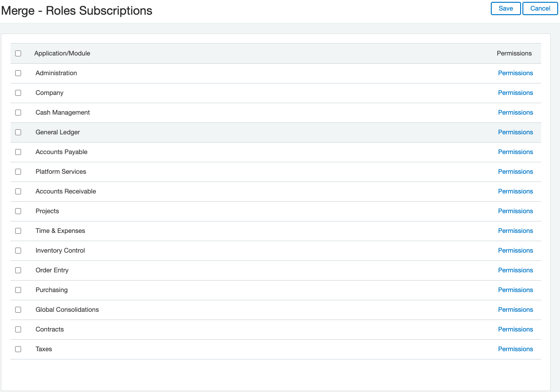Enable the Projects module checkbox
The image size is (560, 392).
pyautogui.click(x=18, y=211)
